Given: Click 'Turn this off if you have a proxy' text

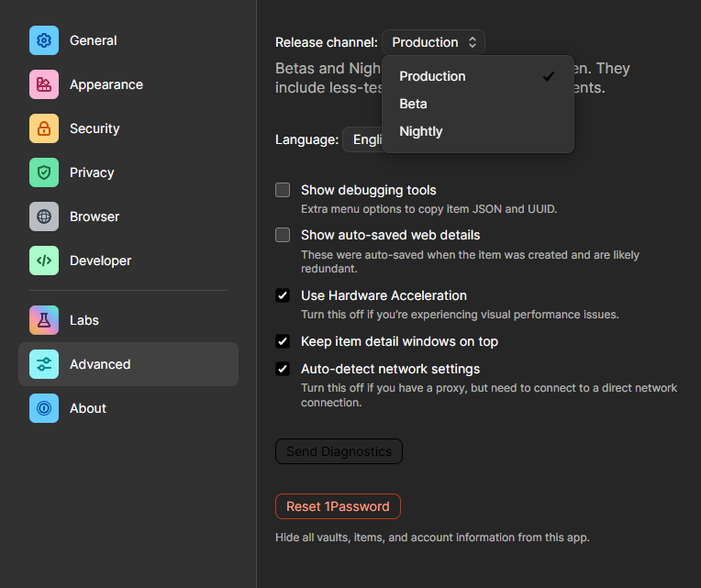Looking at the screenshot, I should coord(489,395).
